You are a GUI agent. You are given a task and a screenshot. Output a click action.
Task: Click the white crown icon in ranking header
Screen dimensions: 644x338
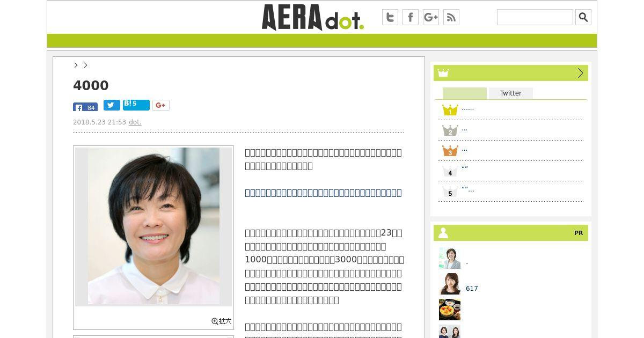443,73
